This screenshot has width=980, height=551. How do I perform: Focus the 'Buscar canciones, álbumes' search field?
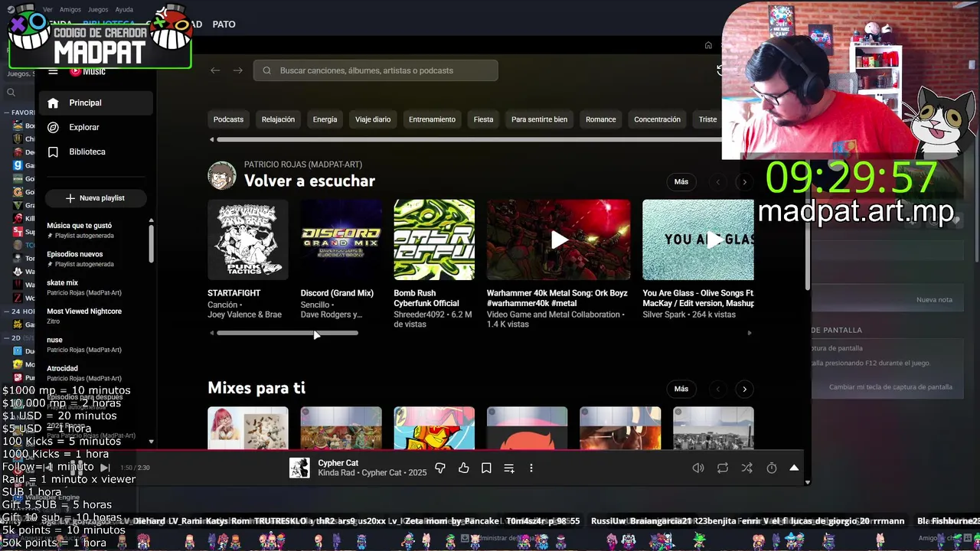click(376, 70)
